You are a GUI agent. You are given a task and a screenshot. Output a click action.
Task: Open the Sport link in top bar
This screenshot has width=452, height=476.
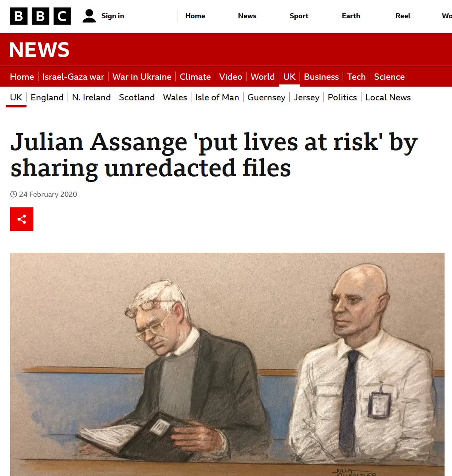299,16
